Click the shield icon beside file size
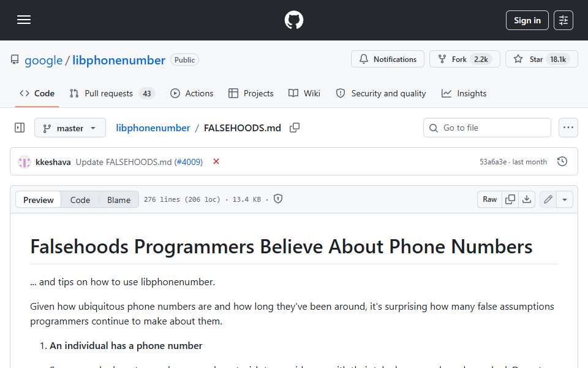588x368 pixels. coord(278,199)
